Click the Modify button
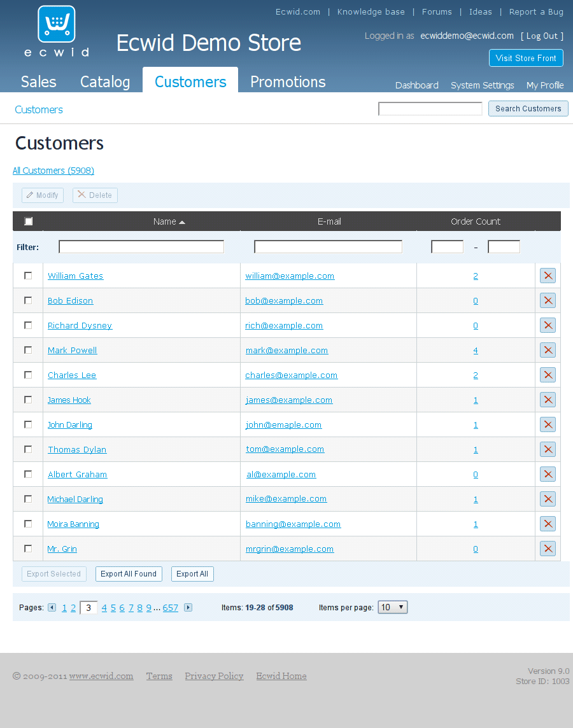The image size is (573, 728). [x=43, y=195]
